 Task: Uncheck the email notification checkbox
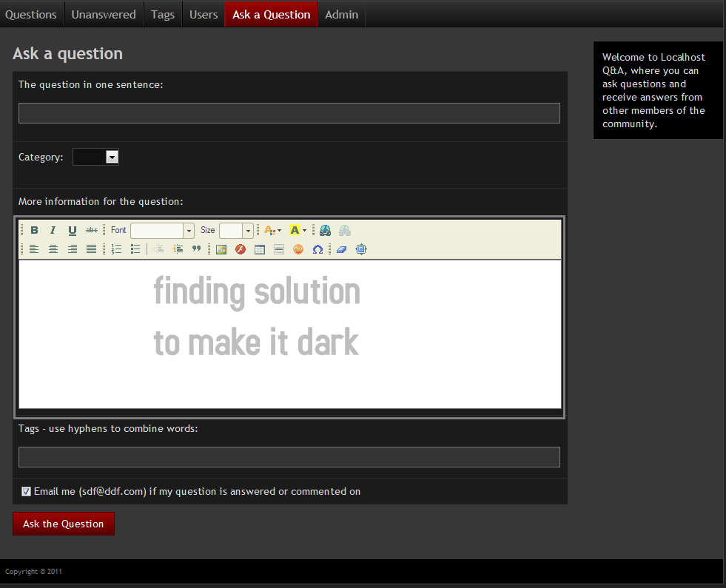pyautogui.click(x=27, y=491)
